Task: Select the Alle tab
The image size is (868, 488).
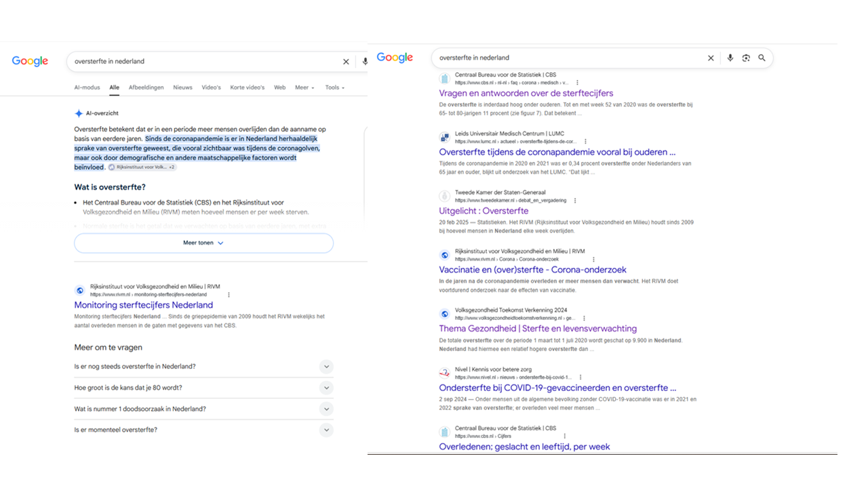Action: coord(114,87)
